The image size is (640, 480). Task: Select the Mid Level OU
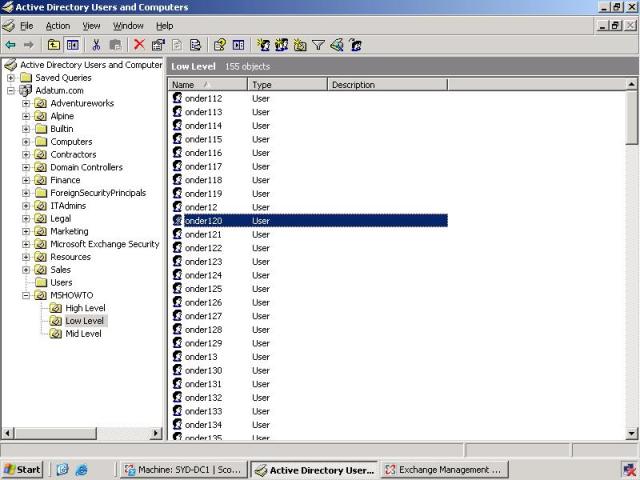tap(83, 333)
